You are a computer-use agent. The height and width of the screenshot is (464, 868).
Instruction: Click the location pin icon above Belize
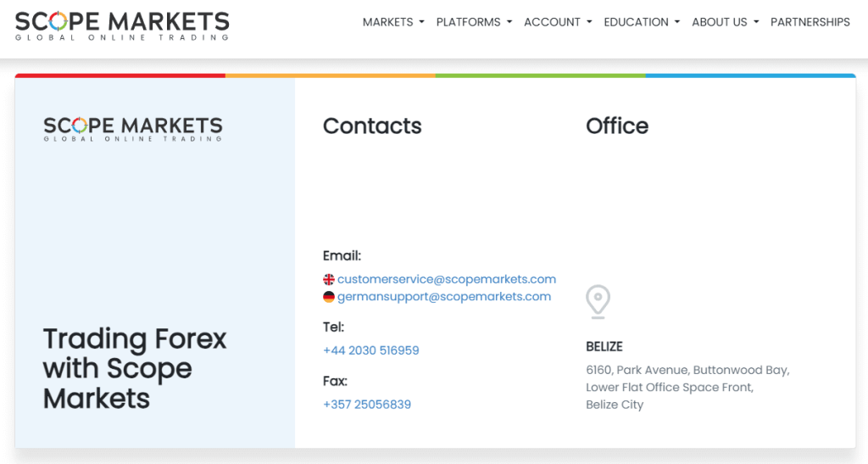click(x=598, y=302)
